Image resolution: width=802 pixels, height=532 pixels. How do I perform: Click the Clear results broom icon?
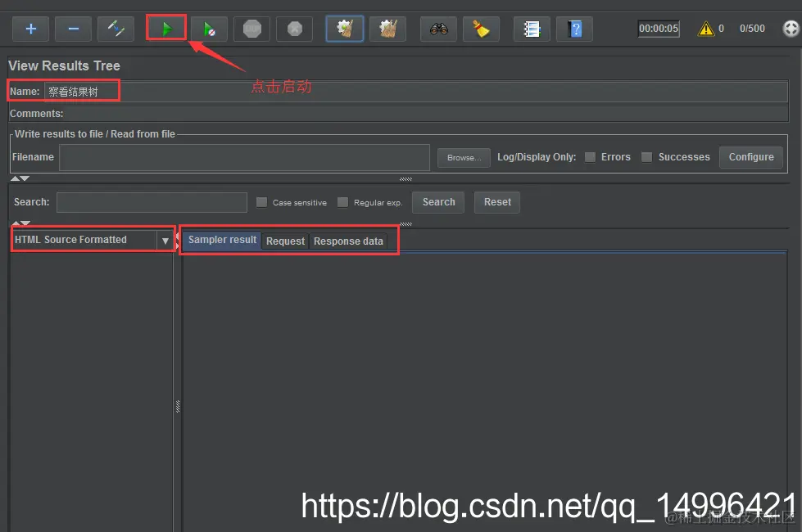pyautogui.click(x=345, y=29)
